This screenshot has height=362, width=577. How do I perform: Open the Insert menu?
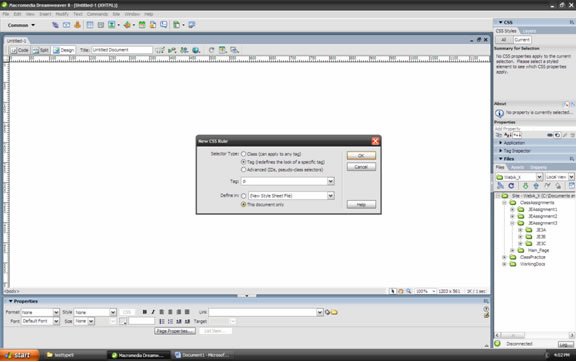point(45,14)
